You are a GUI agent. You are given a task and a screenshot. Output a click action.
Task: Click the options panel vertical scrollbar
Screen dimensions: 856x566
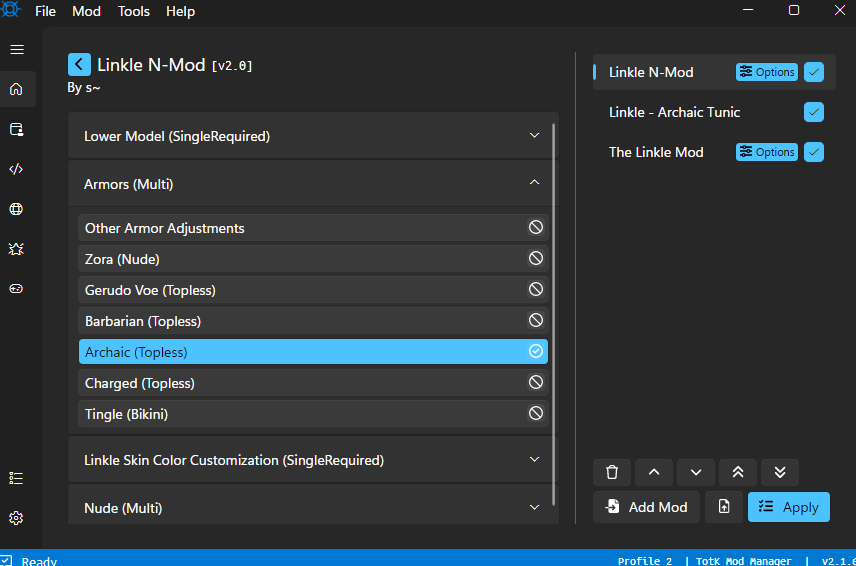tap(554, 314)
